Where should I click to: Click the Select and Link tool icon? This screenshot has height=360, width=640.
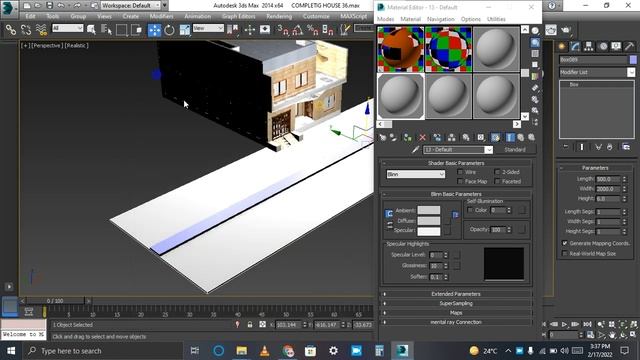11,30
